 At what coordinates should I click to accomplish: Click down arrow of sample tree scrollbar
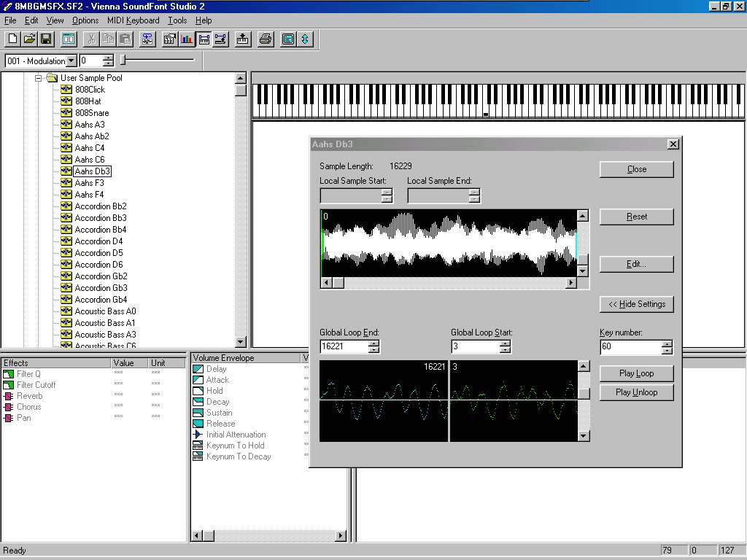[x=241, y=341]
